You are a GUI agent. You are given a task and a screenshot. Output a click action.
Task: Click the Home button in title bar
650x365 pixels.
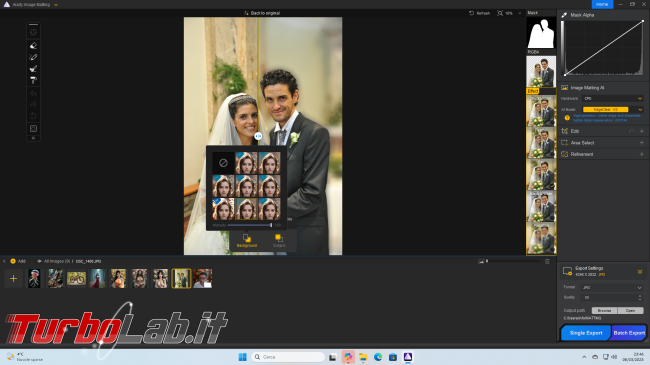click(602, 4)
